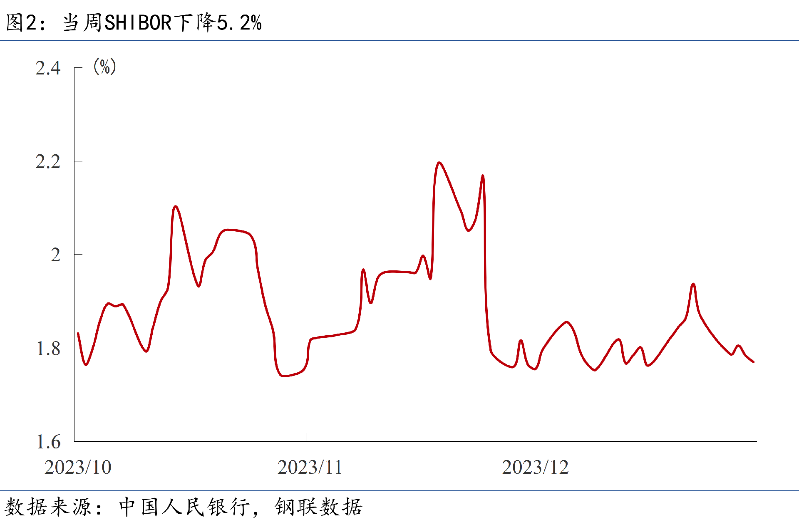Click the 2023/12 tick mark on axis
Image resolution: width=799 pixels, height=532 pixels.
[x=532, y=437]
